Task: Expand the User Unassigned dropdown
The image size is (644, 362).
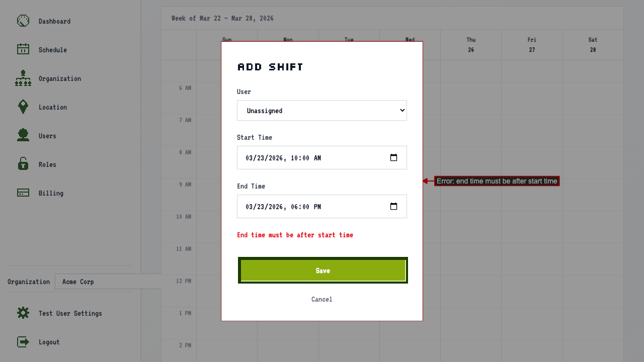Action: pos(322,110)
